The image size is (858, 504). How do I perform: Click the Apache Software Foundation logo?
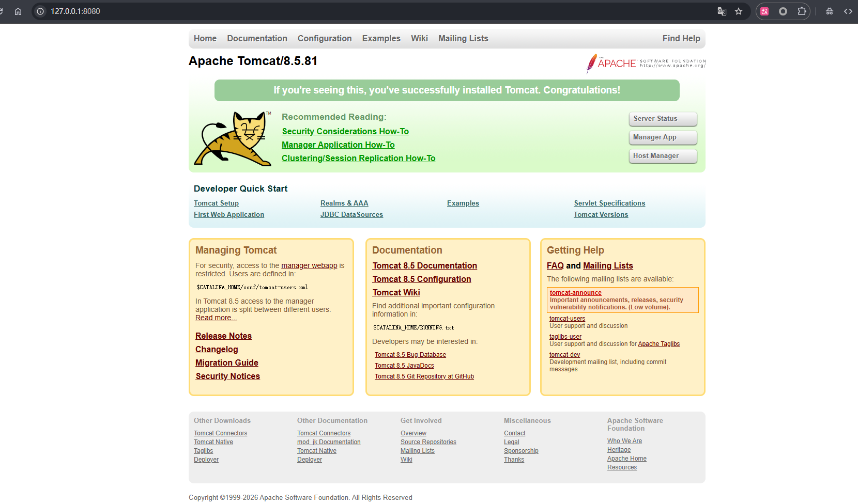click(x=646, y=64)
